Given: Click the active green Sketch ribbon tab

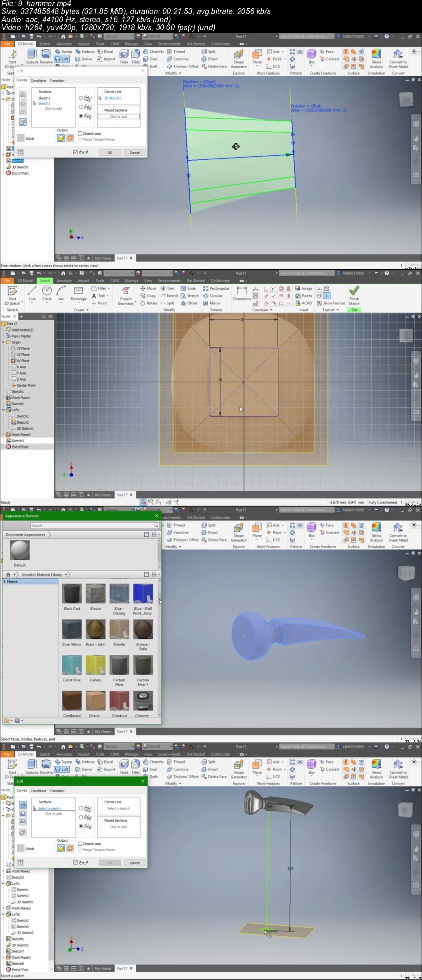Looking at the screenshot, I should [45, 280].
